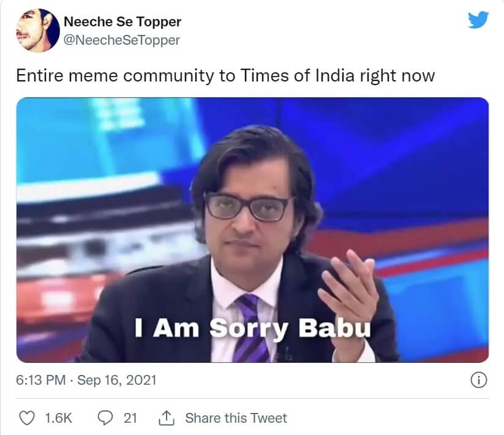The width and height of the screenshot is (504, 435).
Task: Like the tweet using the heart icon
Action: [27, 418]
